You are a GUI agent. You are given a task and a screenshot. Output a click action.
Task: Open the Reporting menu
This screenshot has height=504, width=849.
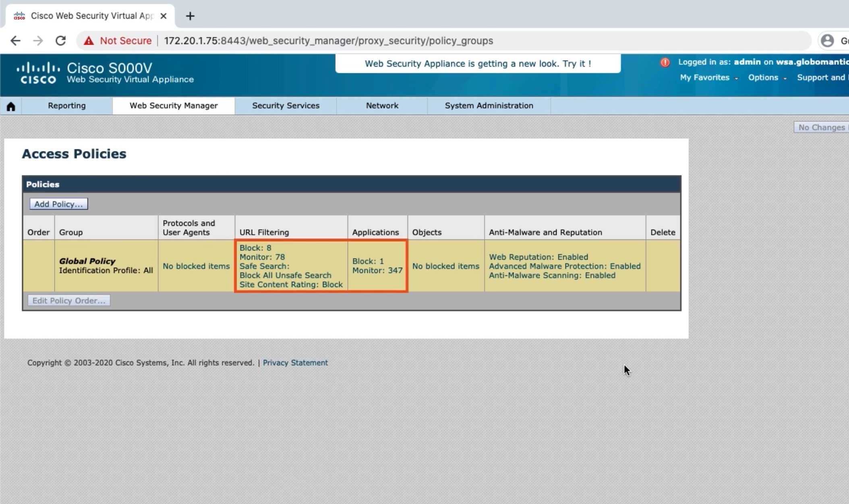tap(67, 105)
